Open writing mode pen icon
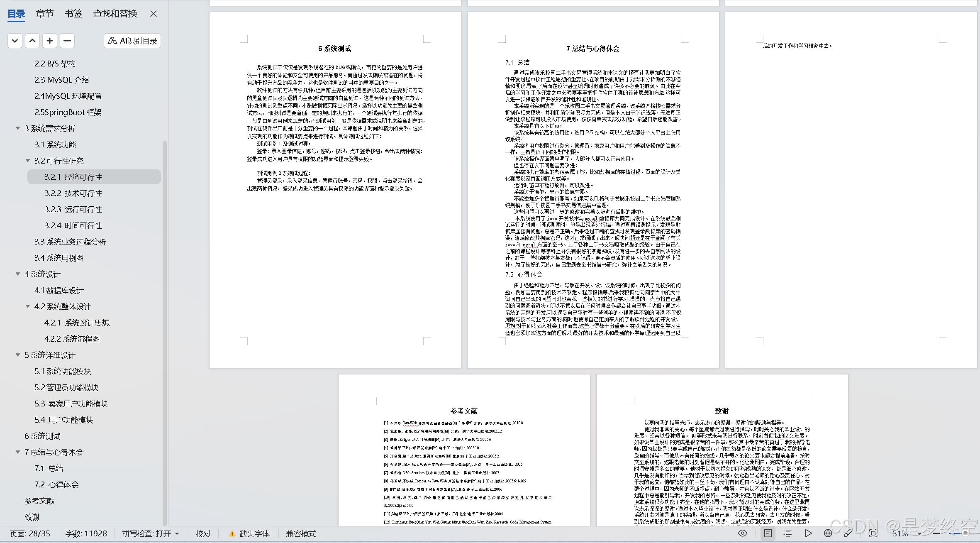Screen dimensions: 980x543 [848, 533]
